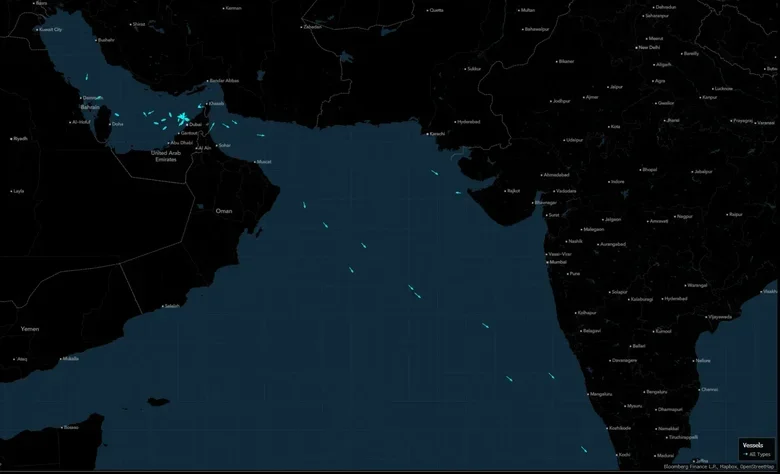Select the Kozhikode city label
Image resolution: width=780 pixels, height=474 pixels.
619,428
